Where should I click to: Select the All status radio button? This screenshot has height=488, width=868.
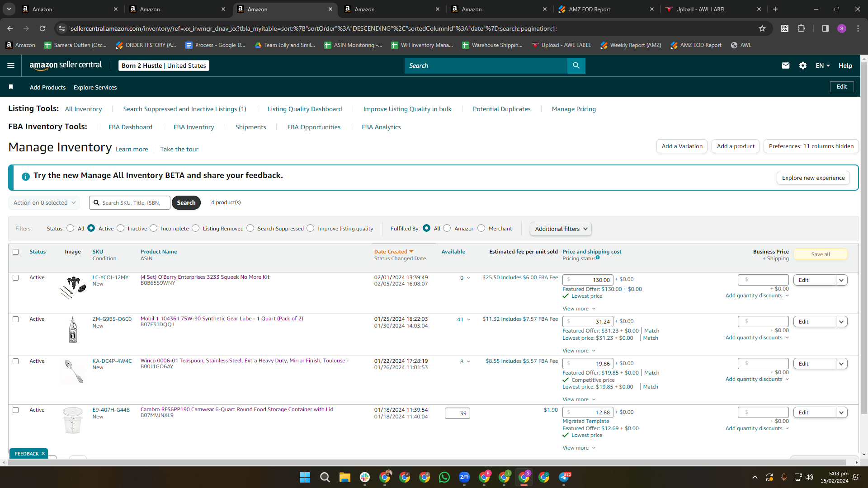point(71,228)
